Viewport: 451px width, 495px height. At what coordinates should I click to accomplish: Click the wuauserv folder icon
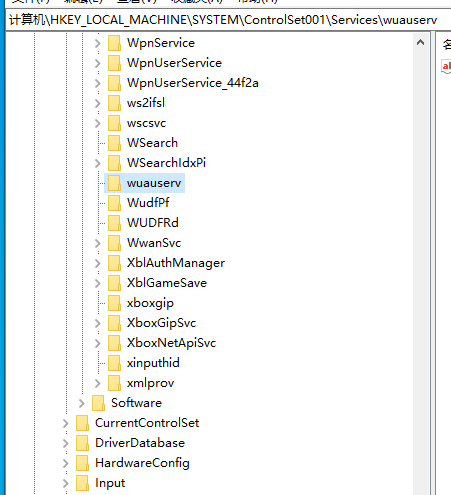[x=114, y=183]
